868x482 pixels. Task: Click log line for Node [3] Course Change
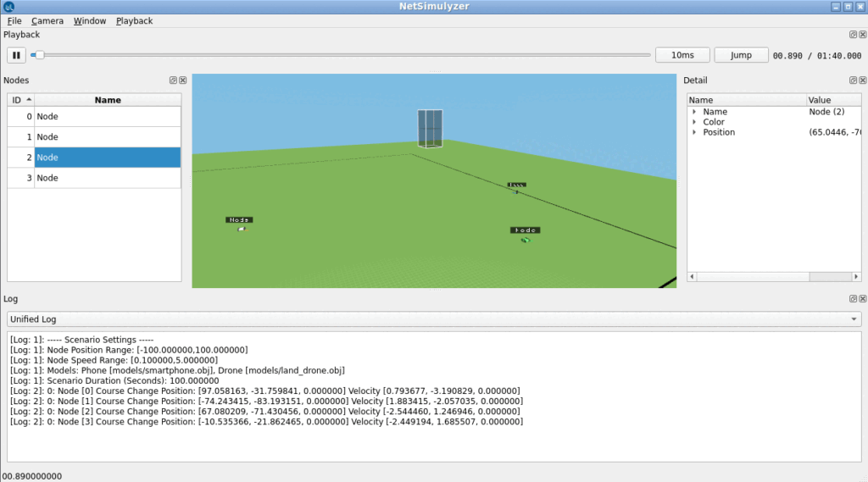tap(266, 422)
